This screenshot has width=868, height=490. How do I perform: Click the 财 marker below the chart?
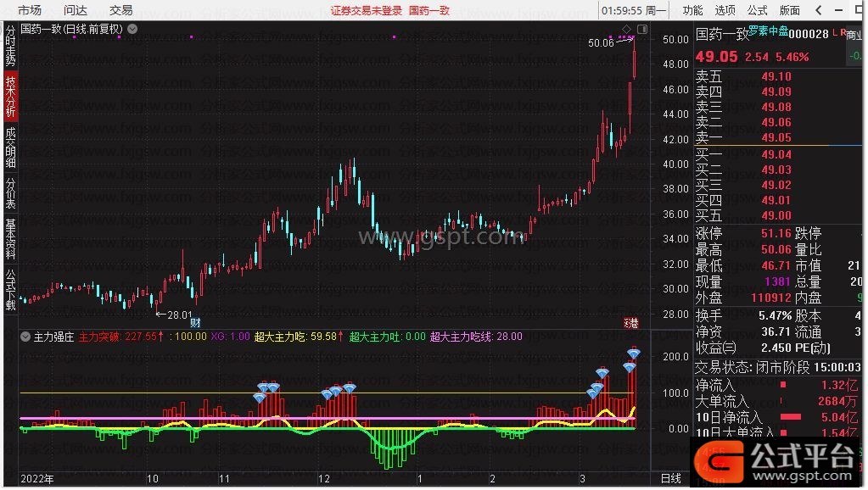[x=195, y=322]
